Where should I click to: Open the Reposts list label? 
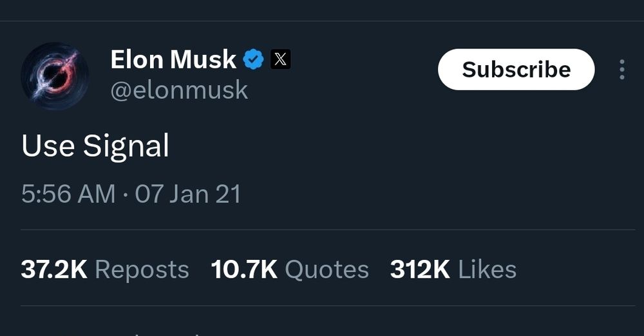click(x=142, y=270)
